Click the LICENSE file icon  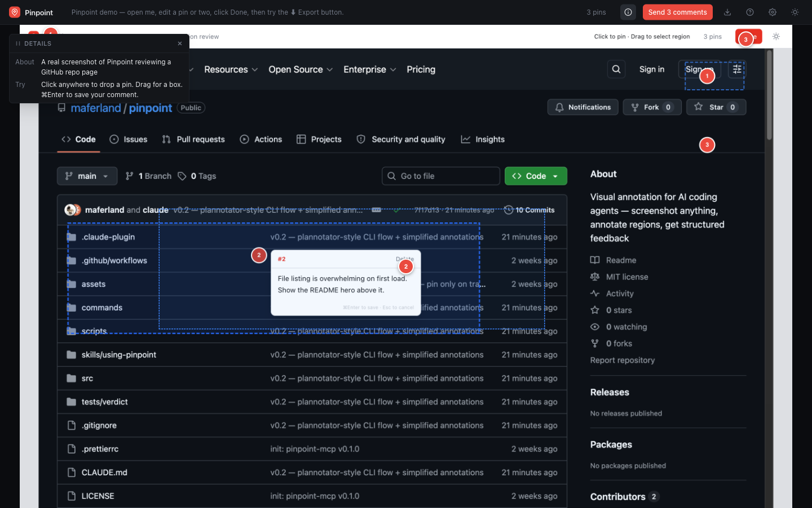(x=72, y=496)
